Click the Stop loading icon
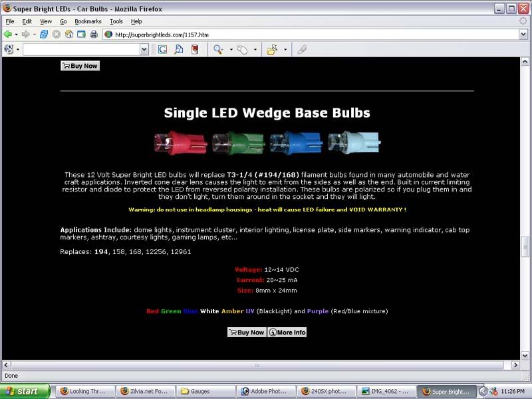 [x=57, y=35]
